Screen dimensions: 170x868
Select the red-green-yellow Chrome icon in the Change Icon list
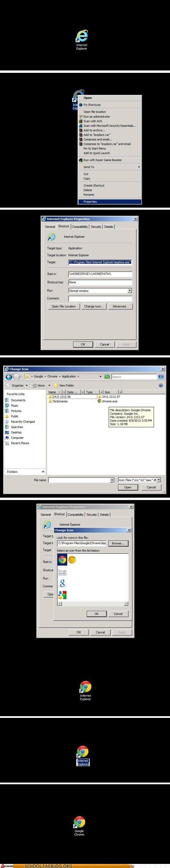click(x=62, y=559)
